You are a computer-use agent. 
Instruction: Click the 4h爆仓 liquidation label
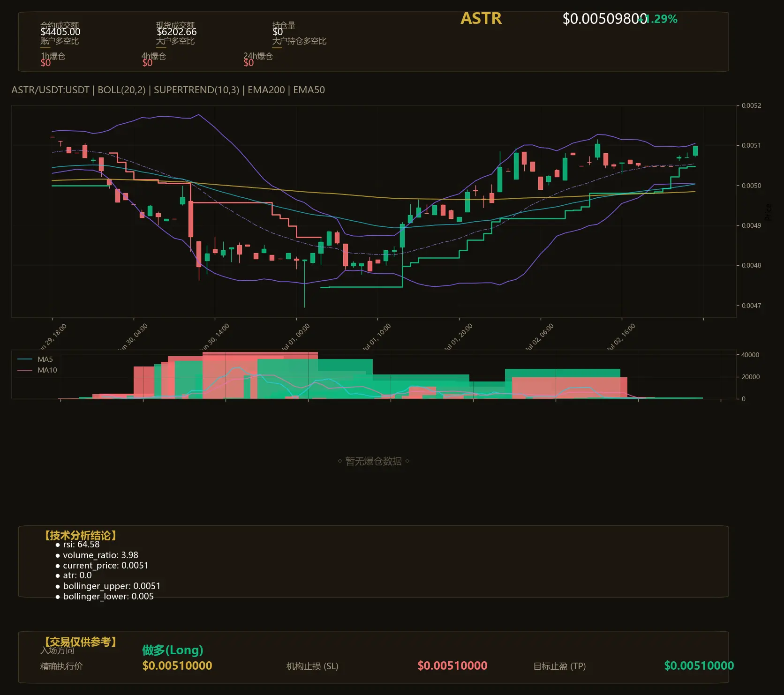(154, 56)
